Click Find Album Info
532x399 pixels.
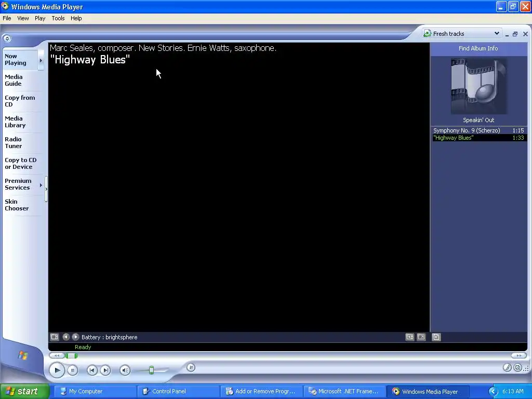click(x=478, y=48)
